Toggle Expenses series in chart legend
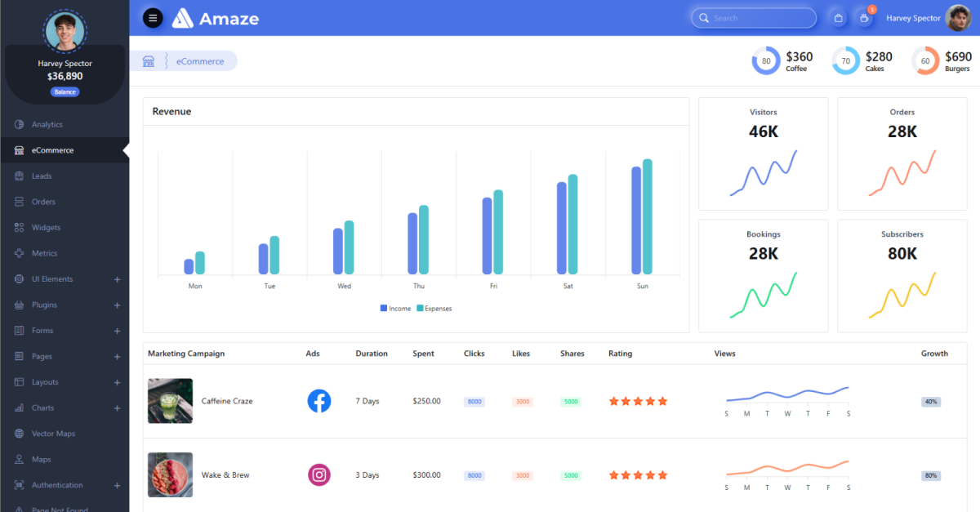The image size is (980, 512). coord(434,309)
